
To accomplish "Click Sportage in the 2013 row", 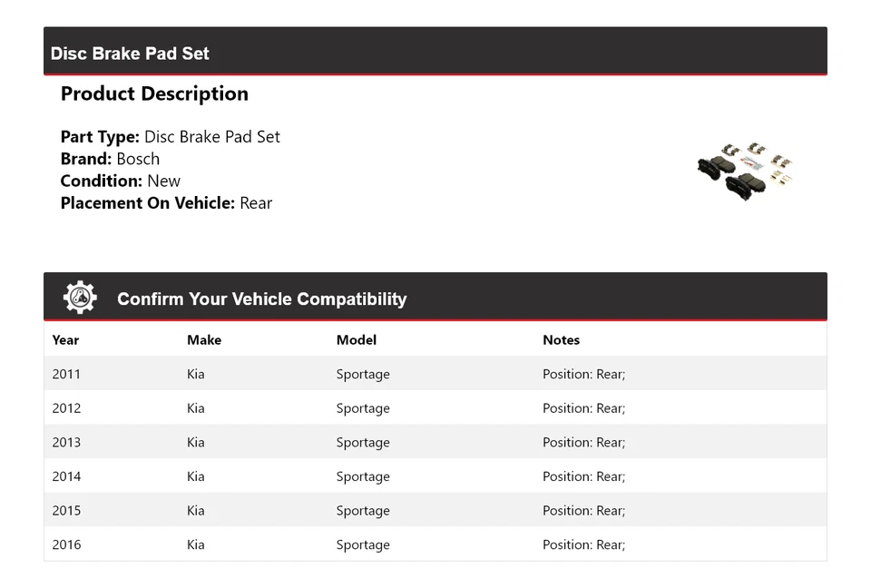I will pyautogui.click(x=363, y=443).
